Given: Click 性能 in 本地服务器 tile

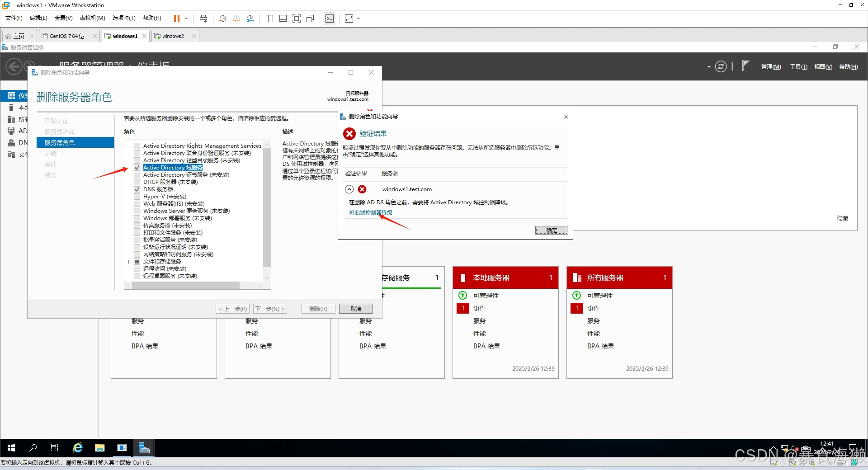Looking at the screenshot, I should (x=480, y=334).
